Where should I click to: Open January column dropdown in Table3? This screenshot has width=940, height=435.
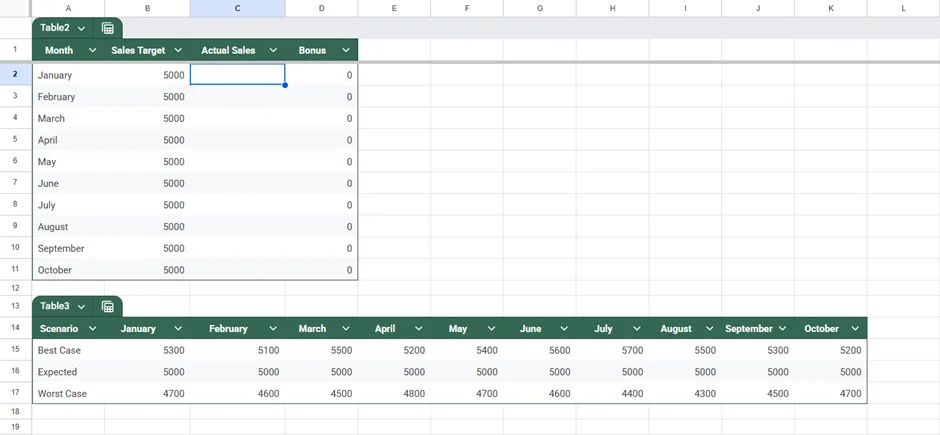(x=178, y=328)
